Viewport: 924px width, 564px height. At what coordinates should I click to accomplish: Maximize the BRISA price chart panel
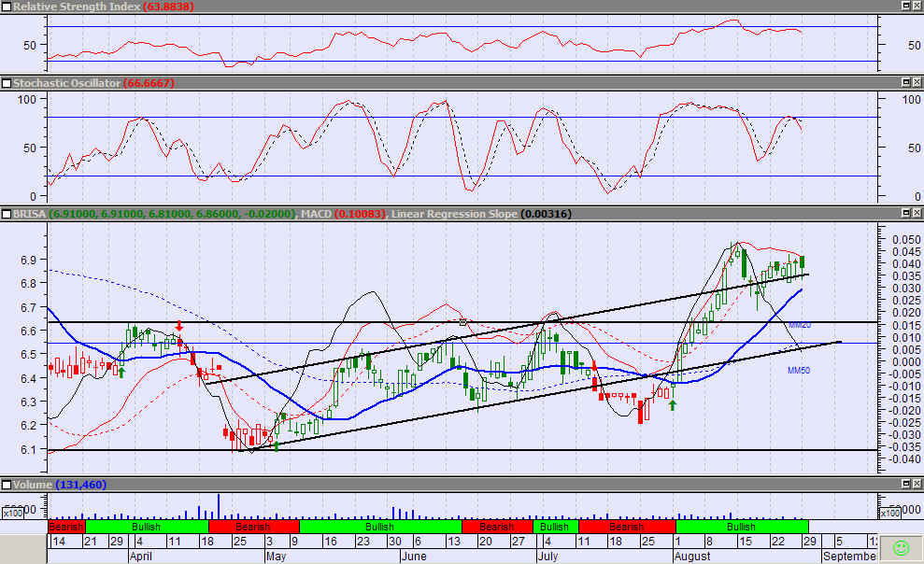click(x=904, y=214)
